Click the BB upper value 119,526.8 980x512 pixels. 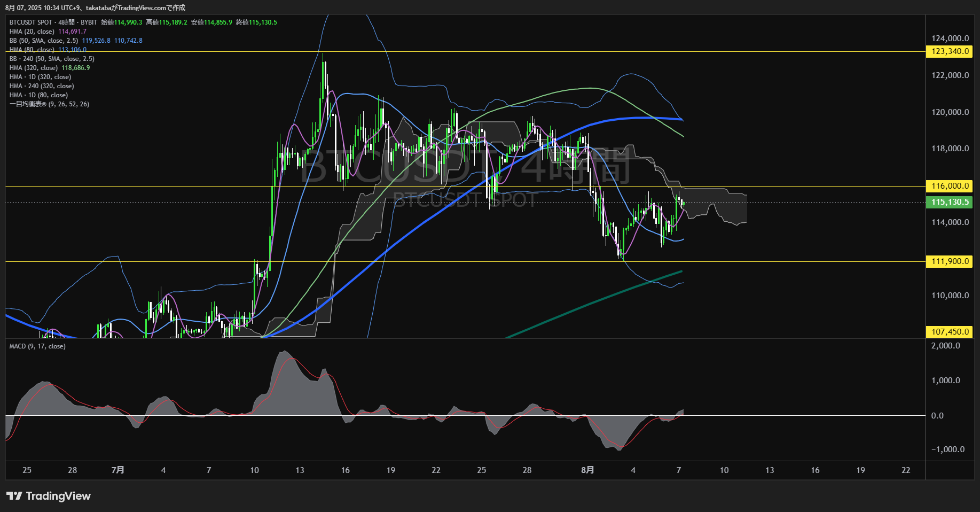(96, 41)
